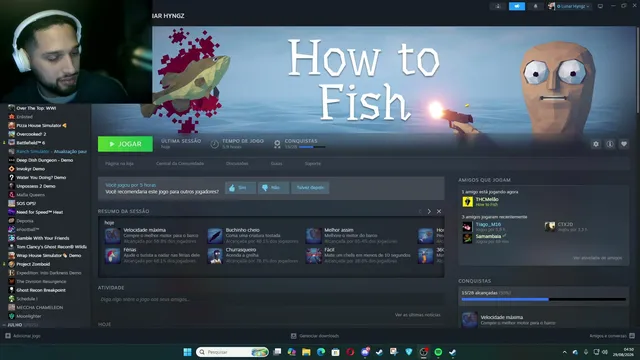
Task: Open Buchinho cheio achievement icon
Action: (x=215, y=236)
